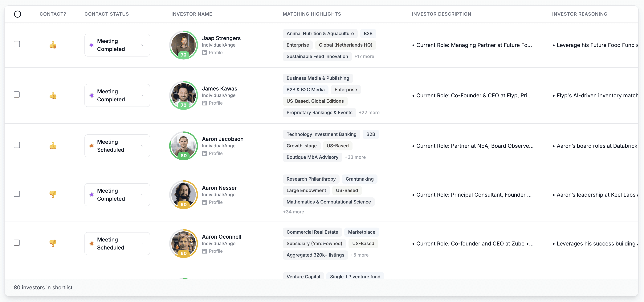This screenshot has width=644, height=302.
Task: Click the thumbs up icon for Jaap Strengers
Action: pos(53,45)
